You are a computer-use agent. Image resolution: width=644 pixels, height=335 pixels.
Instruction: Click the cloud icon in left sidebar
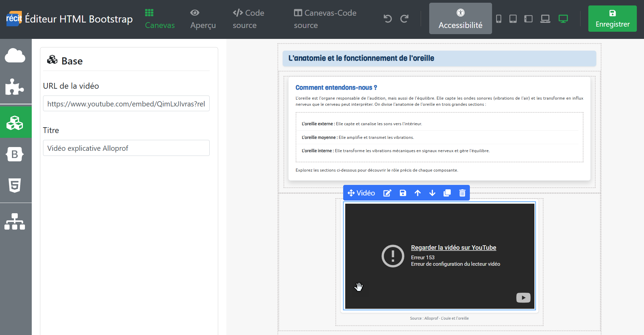(x=15, y=55)
